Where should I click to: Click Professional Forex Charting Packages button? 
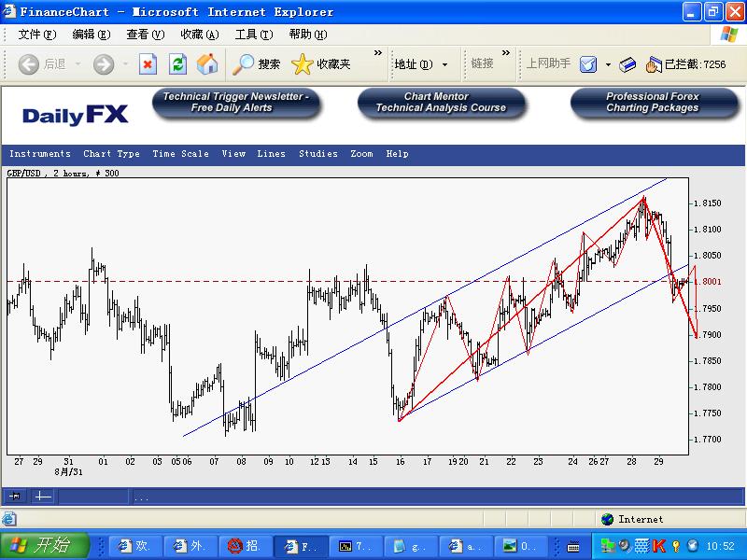(x=652, y=103)
